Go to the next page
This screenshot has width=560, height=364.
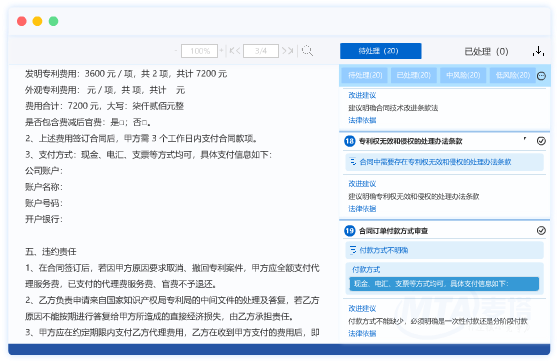point(284,51)
